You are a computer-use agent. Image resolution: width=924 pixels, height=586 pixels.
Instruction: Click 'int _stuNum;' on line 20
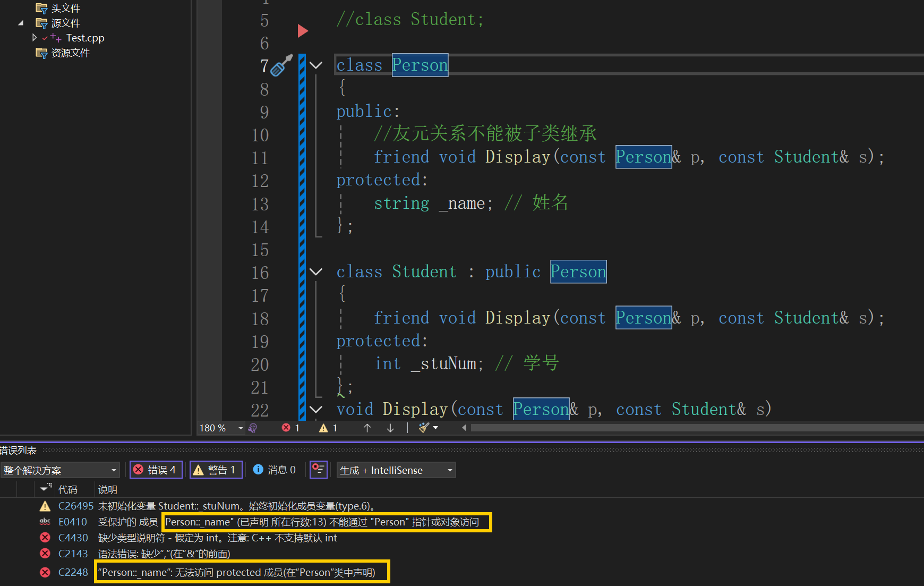point(429,364)
